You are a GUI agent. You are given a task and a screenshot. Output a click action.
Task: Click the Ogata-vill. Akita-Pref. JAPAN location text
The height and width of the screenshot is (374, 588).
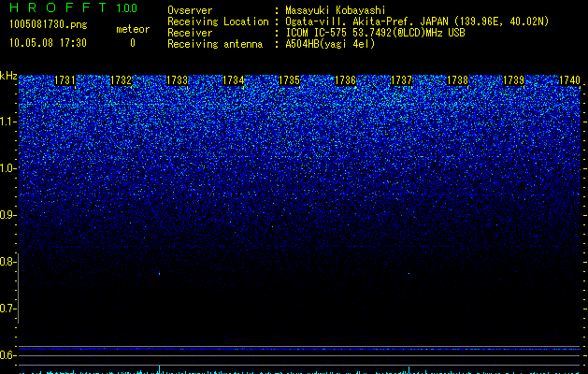417,22
